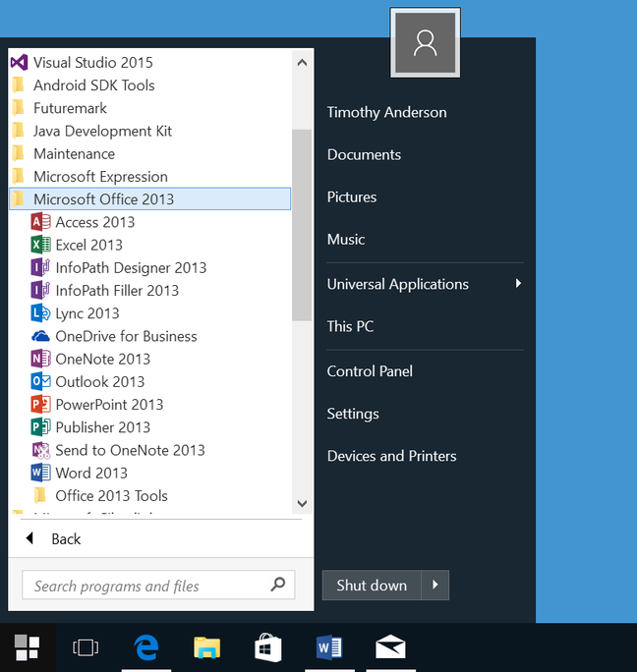The height and width of the screenshot is (672, 637).
Task: Open Send to OneNote 2013 icon
Action: click(x=40, y=450)
